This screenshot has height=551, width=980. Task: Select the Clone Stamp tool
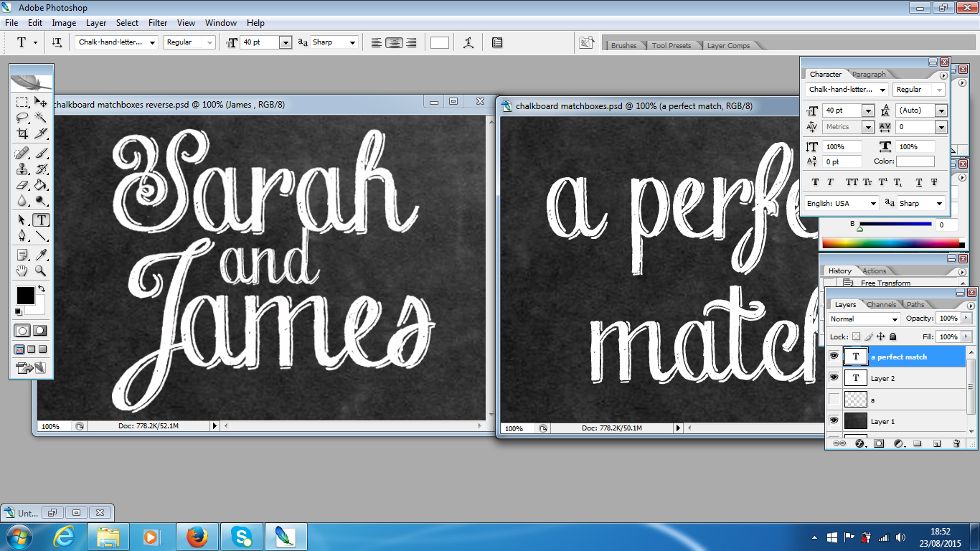click(x=22, y=169)
